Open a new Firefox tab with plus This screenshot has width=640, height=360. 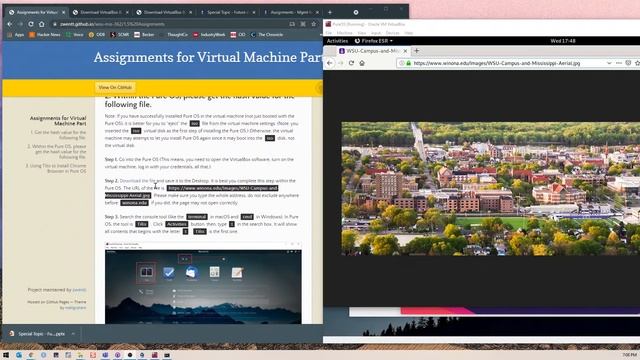(417, 51)
